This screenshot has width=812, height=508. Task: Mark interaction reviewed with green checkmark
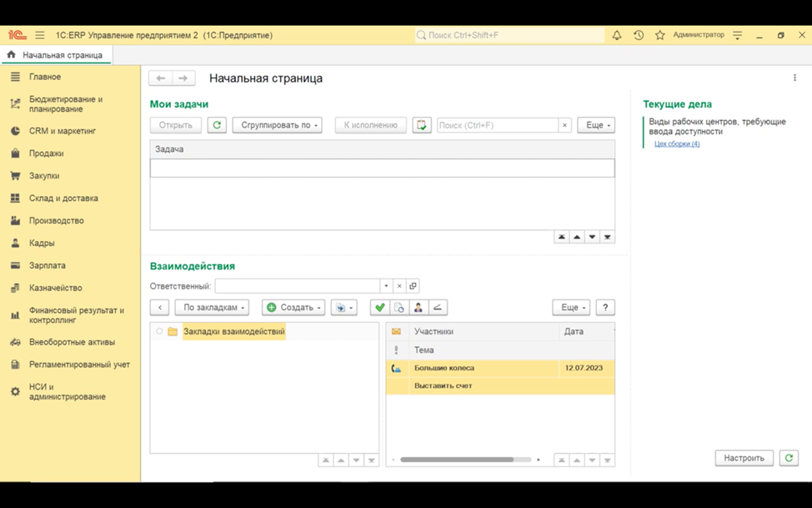click(x=379, y=308)
